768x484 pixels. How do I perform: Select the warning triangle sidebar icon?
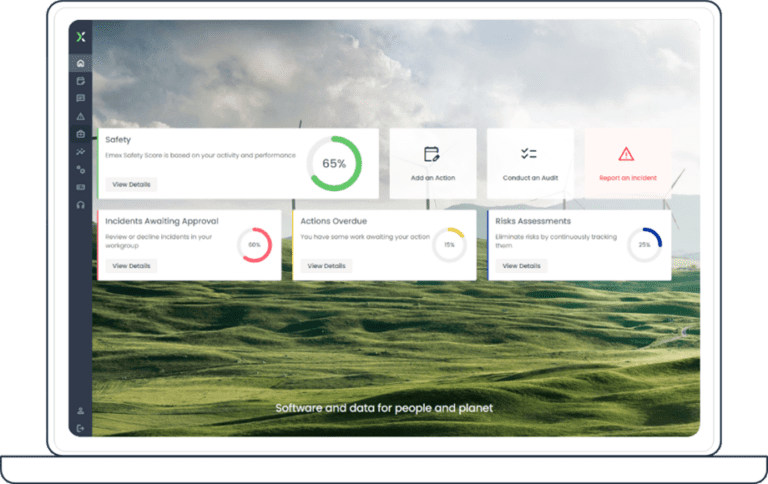[80, 116]
